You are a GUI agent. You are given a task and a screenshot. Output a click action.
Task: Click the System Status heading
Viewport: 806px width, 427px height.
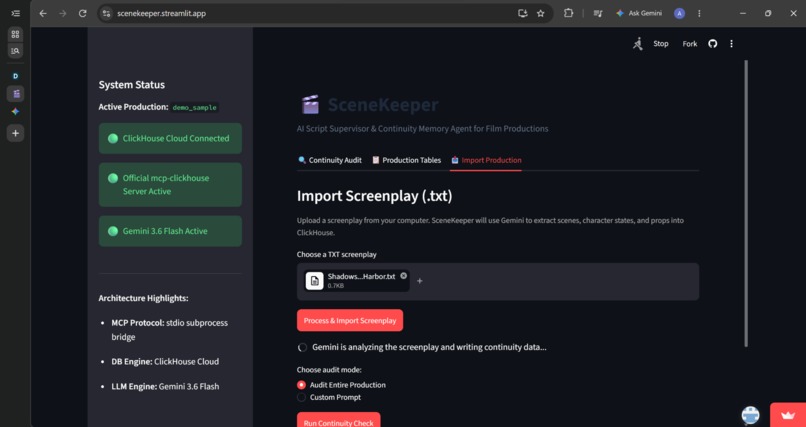pos(132,85)
